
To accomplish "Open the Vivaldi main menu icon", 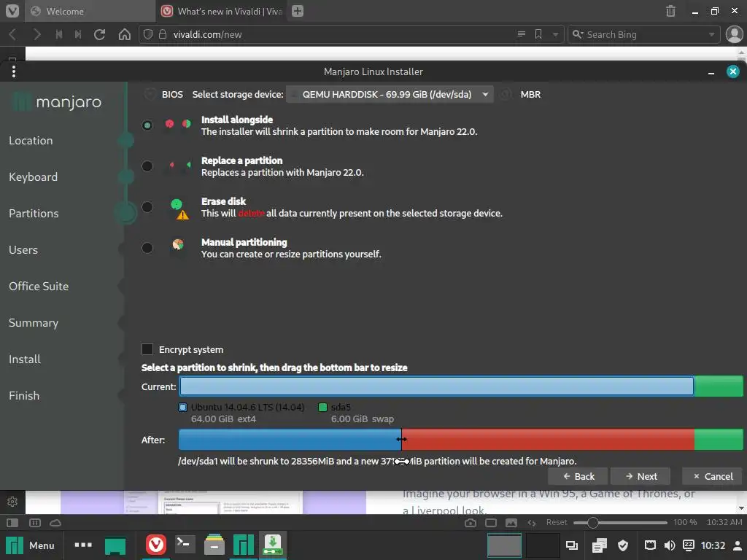I will 12,11.
